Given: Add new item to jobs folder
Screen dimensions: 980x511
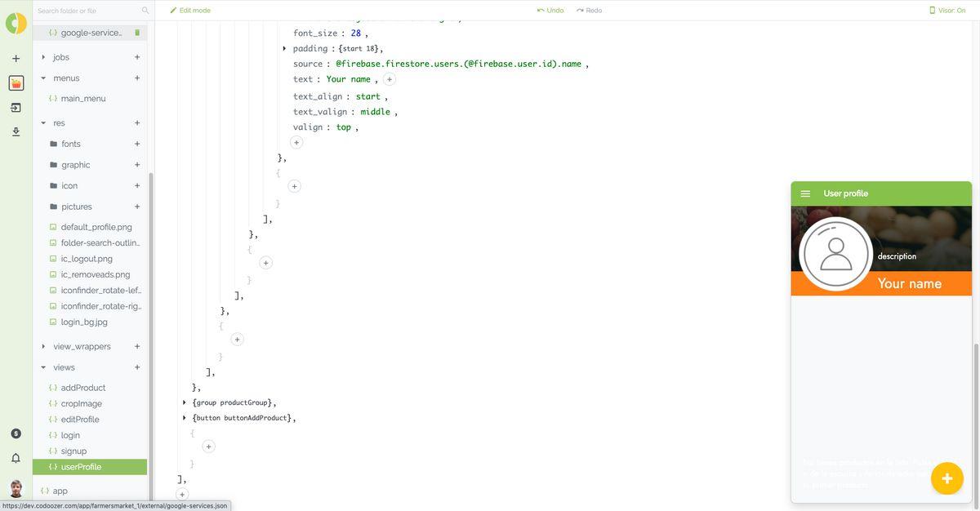Looking at the screenshot, I should pyautogui.click(x=137, y=57).
